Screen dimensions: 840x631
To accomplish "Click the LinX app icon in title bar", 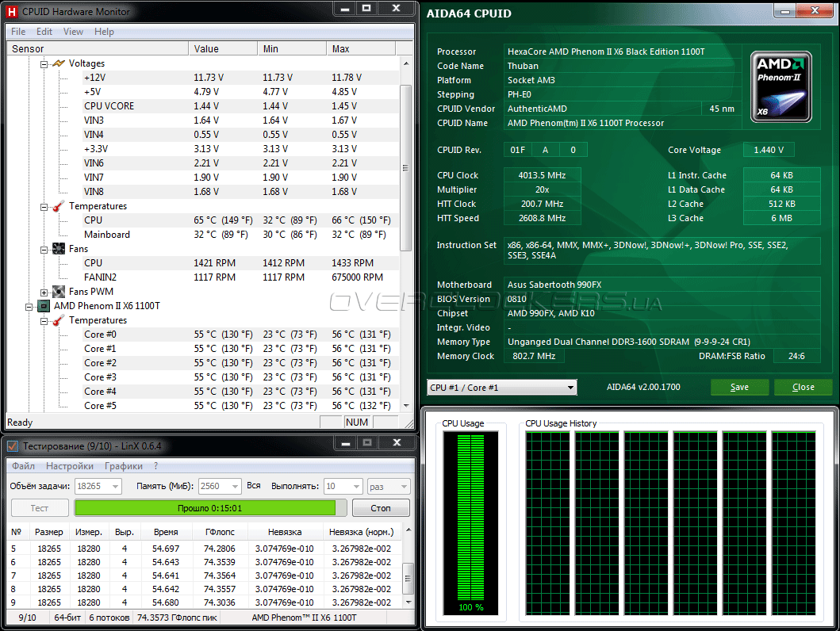I will click(13, 446).
